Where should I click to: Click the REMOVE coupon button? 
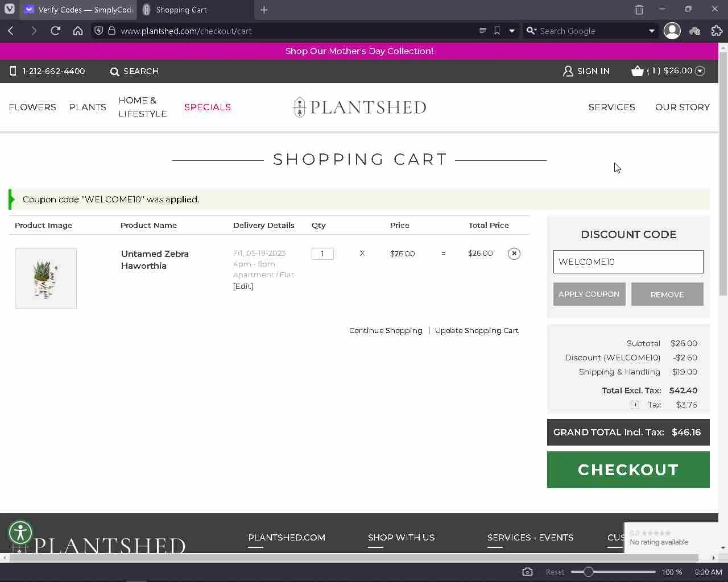pyautogui.click(x=667, y=294)
